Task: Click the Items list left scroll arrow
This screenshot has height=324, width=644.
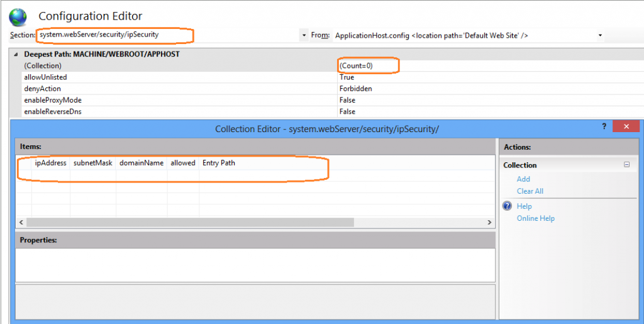Action: click(21, 222)
